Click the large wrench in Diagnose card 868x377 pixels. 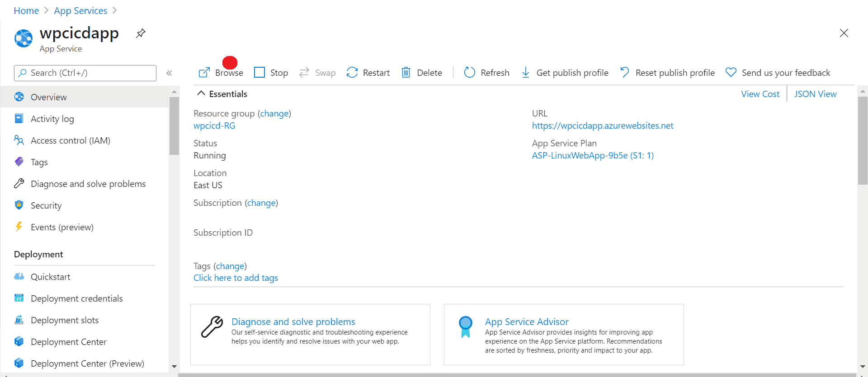coord(212,327)
